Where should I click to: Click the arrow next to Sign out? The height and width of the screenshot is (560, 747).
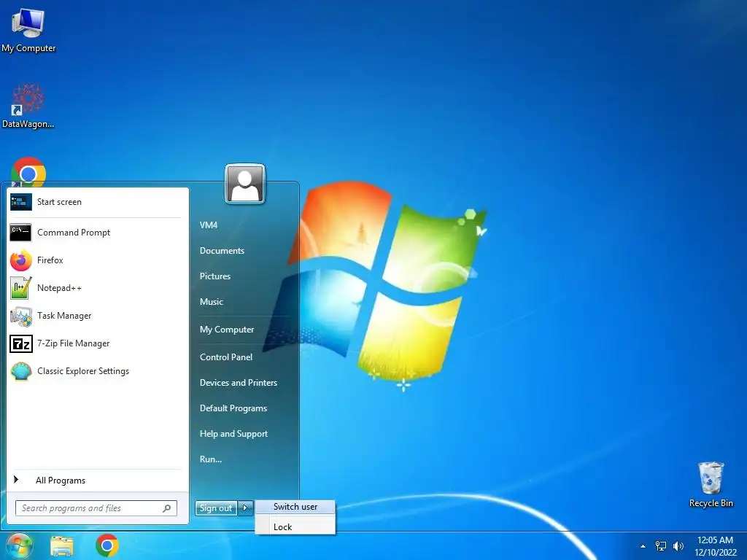coord(245,508)
